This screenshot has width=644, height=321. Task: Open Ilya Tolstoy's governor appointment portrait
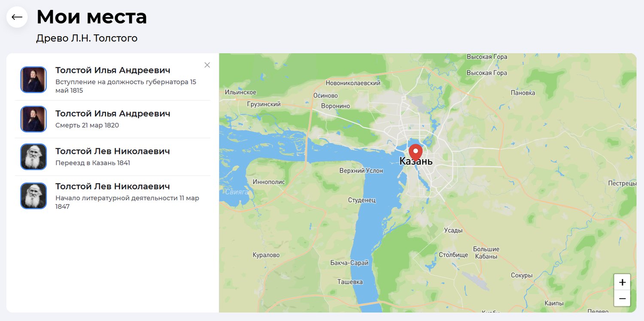pos(33,79)
